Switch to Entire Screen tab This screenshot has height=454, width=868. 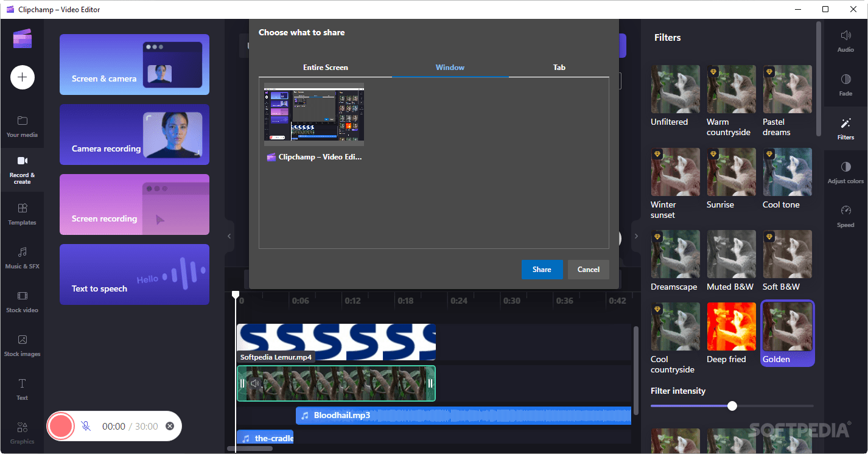click(326, 67)
